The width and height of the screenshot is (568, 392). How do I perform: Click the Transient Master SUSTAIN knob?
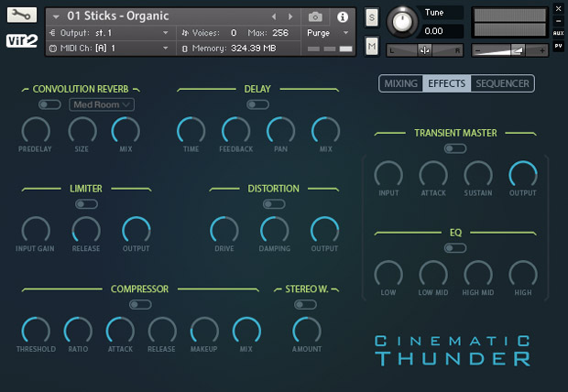(x=478, y=175)
